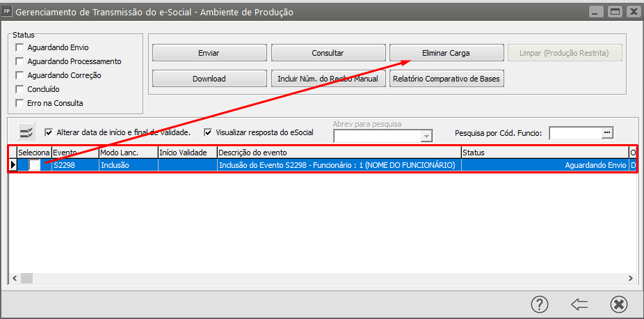Screen dimensions: 644x319
Task: Maximize the Gerenciamento de Transmissão window
Action: point(614,12)
